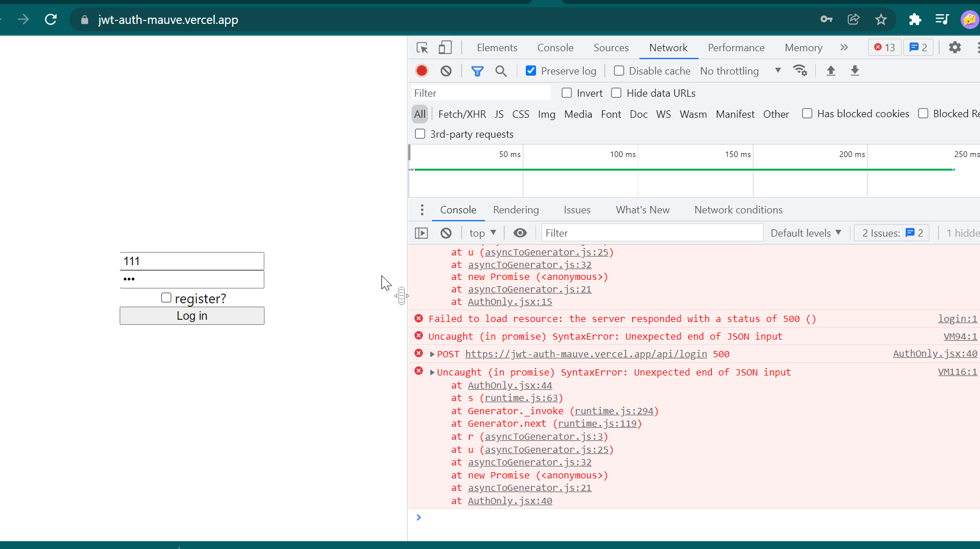This screenshot has width=980, height=549.
Task: Check the Invert filter option
Action: pyautogui.click(x=567, y=93)
